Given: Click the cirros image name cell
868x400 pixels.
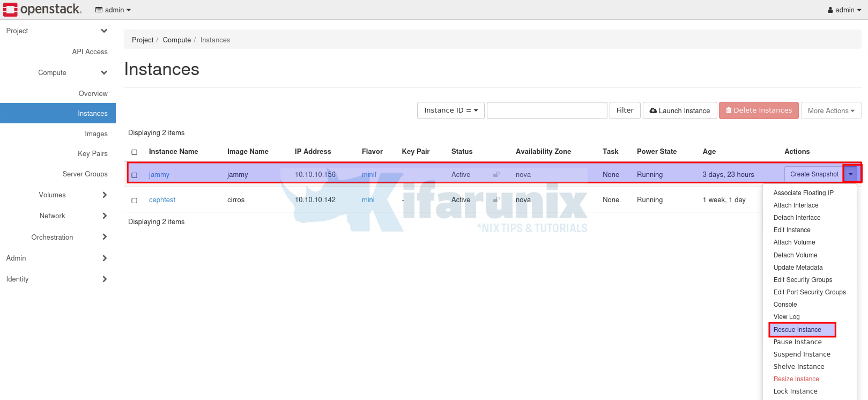Looking at the screenshot, I should pos(236,200).
